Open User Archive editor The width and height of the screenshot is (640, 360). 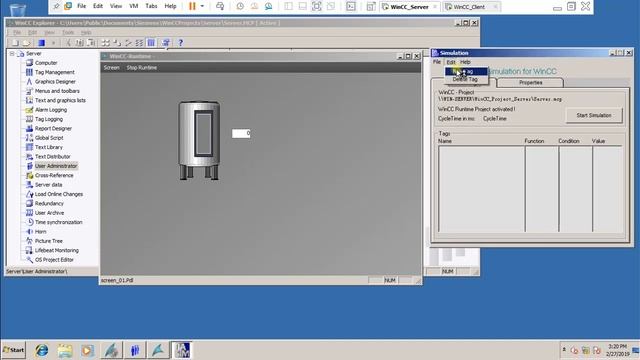coord(49,213)
